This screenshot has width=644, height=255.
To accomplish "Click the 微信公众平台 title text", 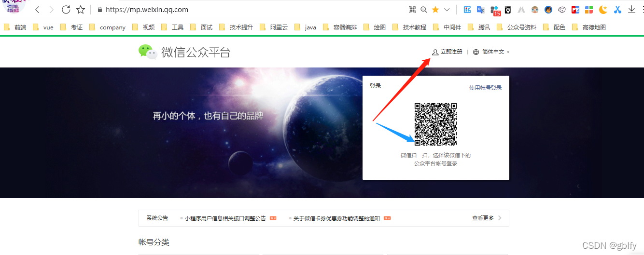I will pos(196,52).
